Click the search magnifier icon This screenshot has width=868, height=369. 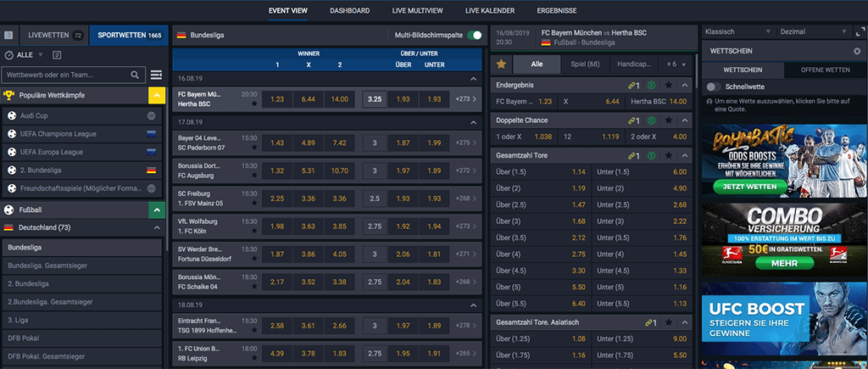tap(135, 75)
